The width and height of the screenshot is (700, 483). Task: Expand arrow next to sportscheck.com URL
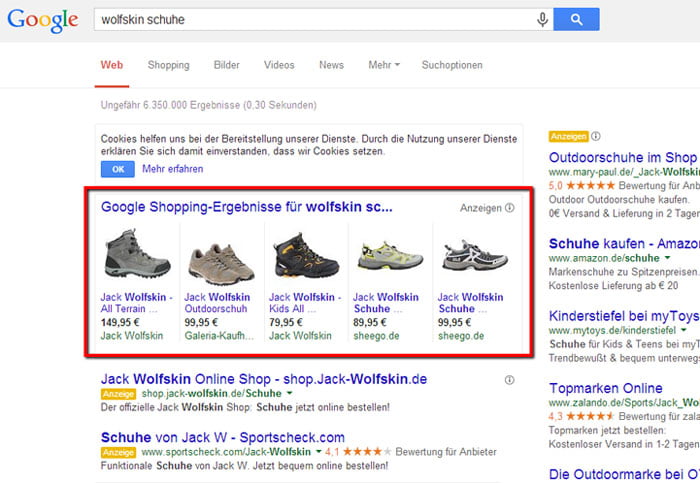(318, 452)
